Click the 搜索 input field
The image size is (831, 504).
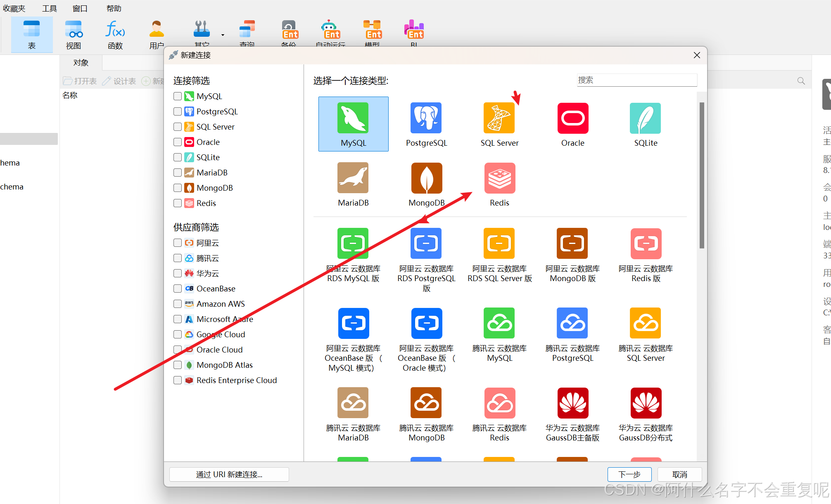[636, 80]
